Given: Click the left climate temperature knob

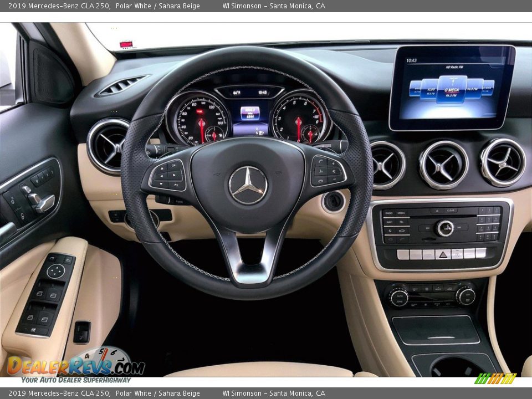Looking at the screenshot, I should pyautogui.click(x=398, y=298).
